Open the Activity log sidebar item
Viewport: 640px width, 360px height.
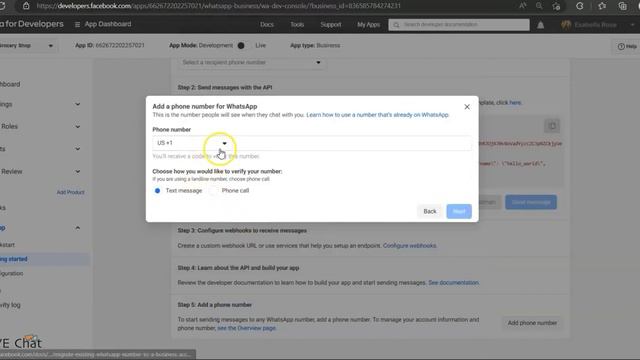pyautogui.click(x=10, y=305)
